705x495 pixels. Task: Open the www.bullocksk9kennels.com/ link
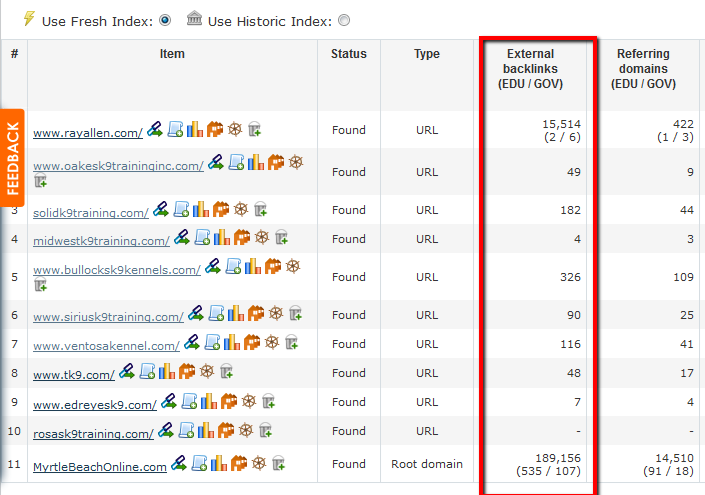[117, 270]
